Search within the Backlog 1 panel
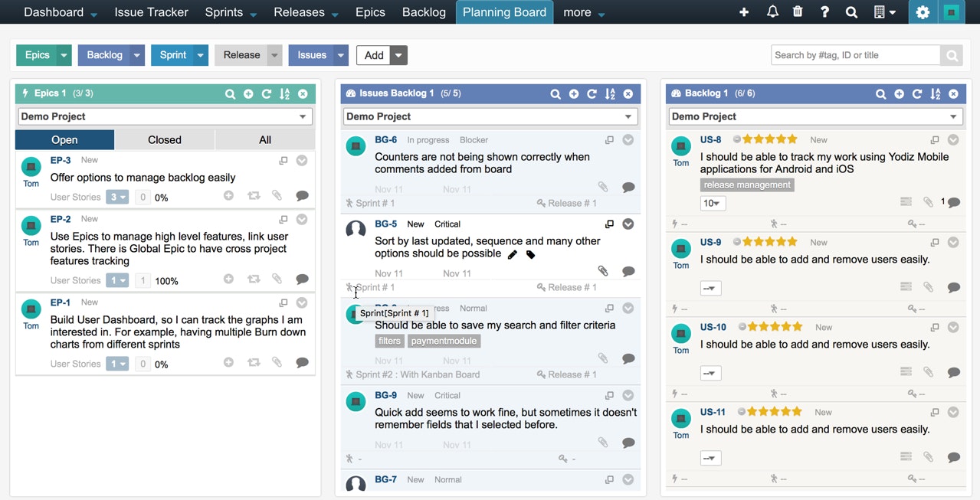The width and height of the screenshot is (980, 500). [881, 93]
